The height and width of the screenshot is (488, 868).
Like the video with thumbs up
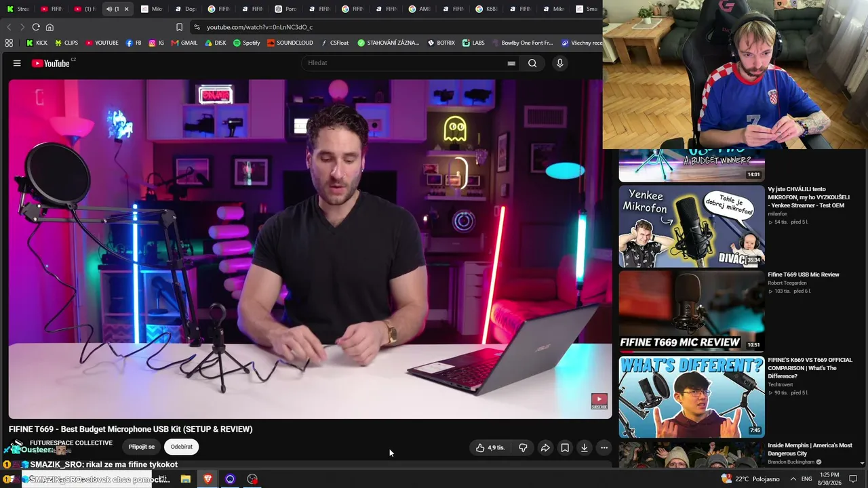coord(490,447)
